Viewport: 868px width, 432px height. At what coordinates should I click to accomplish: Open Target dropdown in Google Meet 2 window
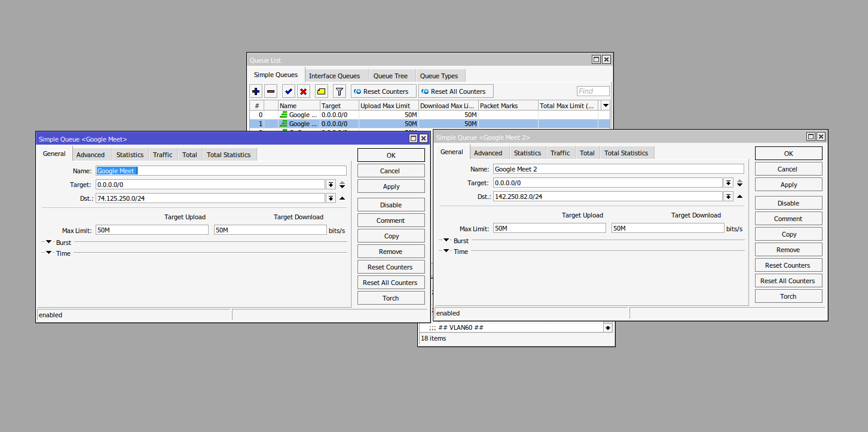pos(728,183)
